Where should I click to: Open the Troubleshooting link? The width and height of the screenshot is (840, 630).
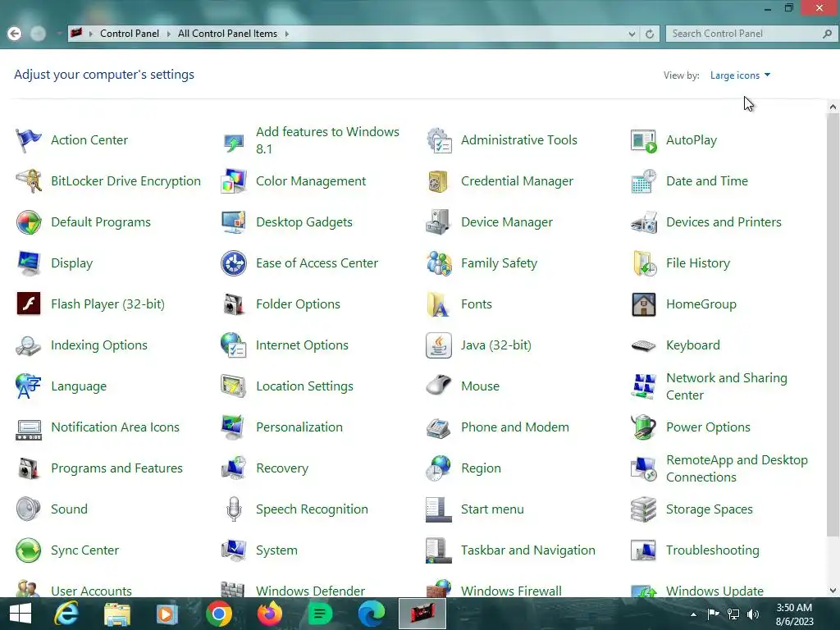pyautogui.click(x=713, y=550)
